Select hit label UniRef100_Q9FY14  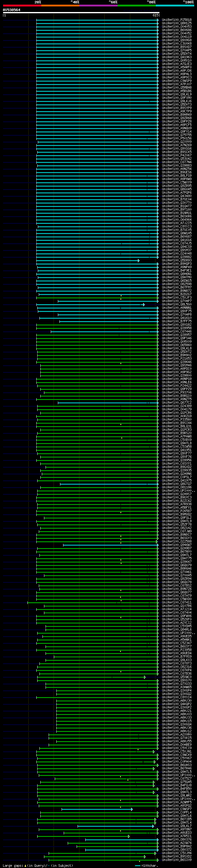(x=176, y=132)
